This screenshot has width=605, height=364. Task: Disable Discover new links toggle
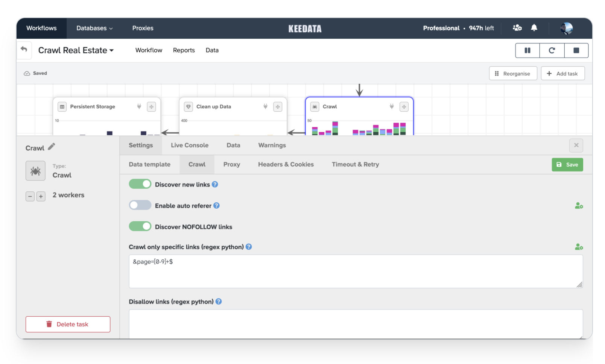pyautogui.click(x=140, y=184)
